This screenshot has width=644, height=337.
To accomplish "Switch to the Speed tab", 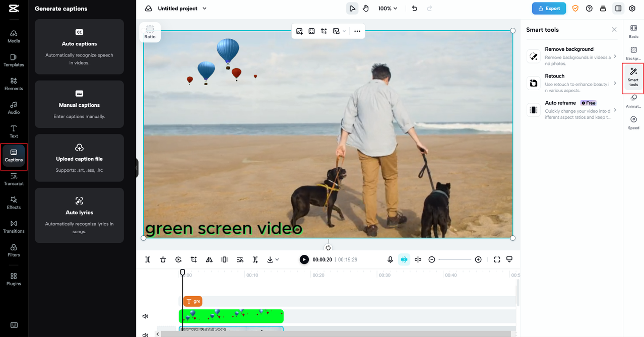I will coord(633,123).
